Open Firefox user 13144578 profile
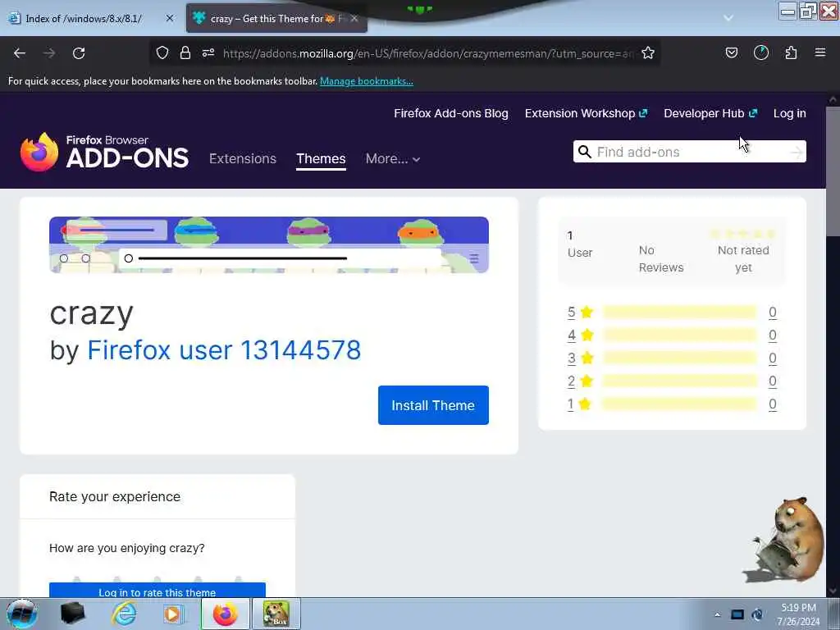Screen dimensions: 840x630 [x=224, y=349]
